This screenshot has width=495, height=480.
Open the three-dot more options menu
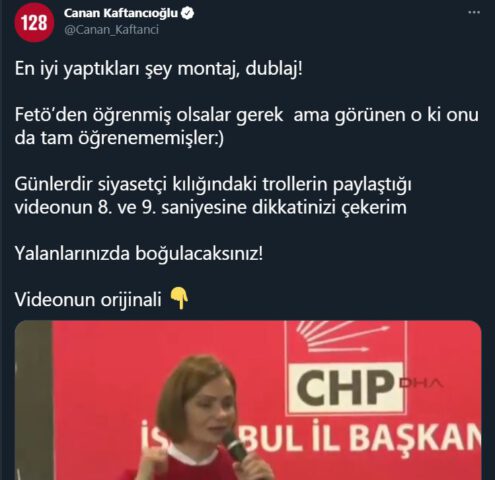tap(474, 13)
